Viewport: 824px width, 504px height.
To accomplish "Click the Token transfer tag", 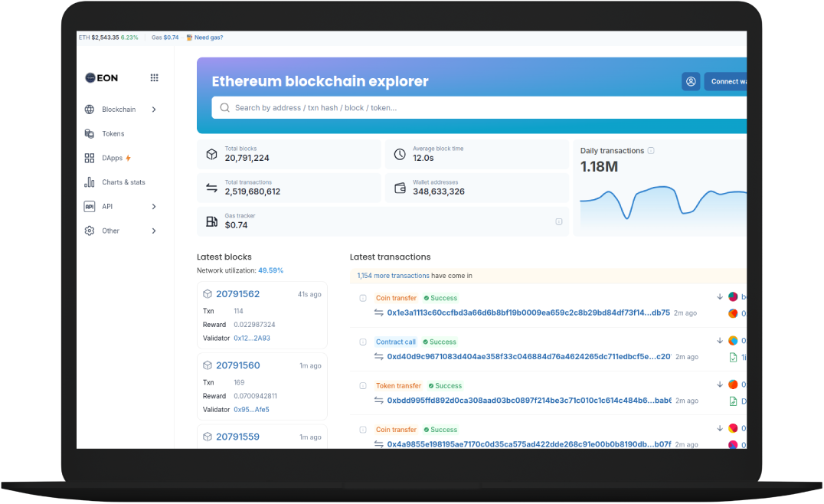I will click(398, 386).
